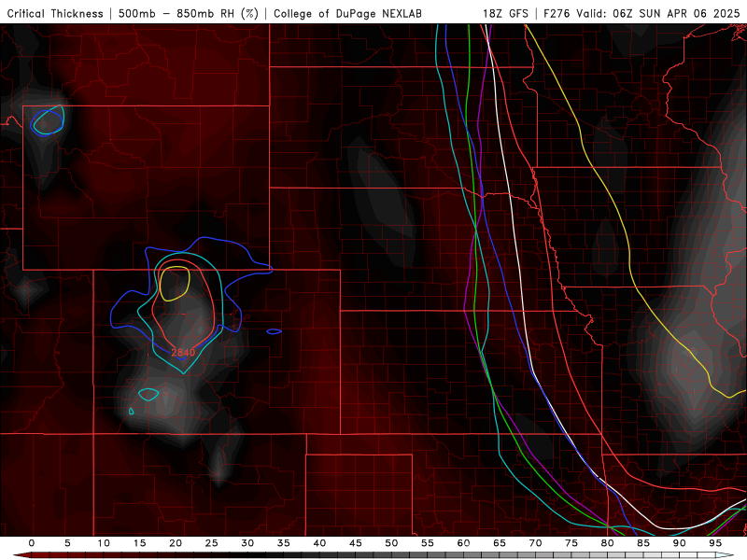Screen dimensions: 747x560
Task: Click the "80" value on the color scale
Action: tap(607, 543)
